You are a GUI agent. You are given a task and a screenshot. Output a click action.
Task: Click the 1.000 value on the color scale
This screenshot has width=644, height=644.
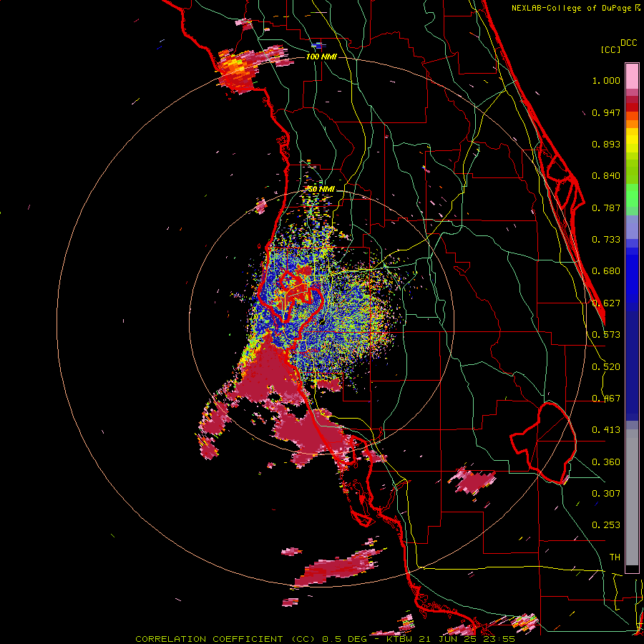pyautogui.click(x=606, y=80)
